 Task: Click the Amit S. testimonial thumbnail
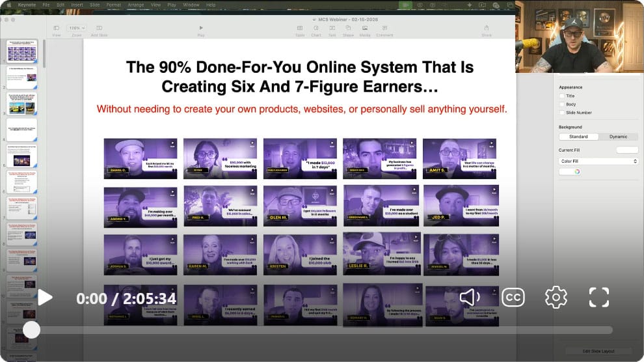tap(459, 159)
